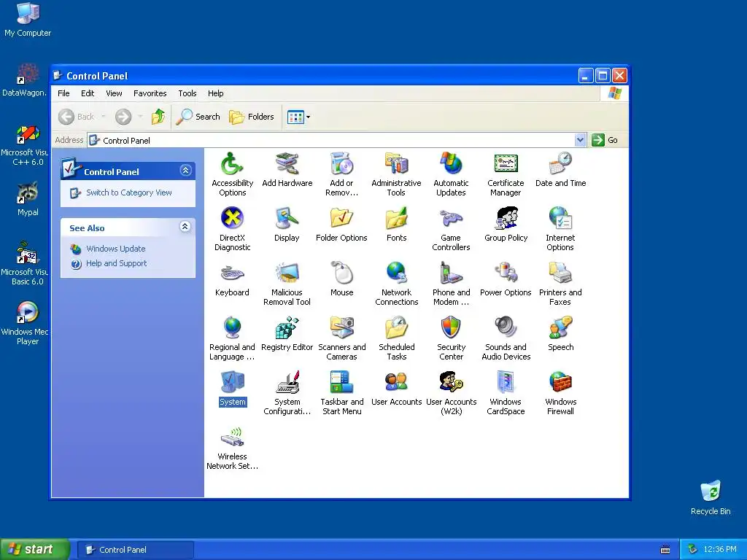Image resolution: width=747 pixels, height=560 pixels.
Task: Open DirectX Diagnostic icon
Action: coord(232,228)
